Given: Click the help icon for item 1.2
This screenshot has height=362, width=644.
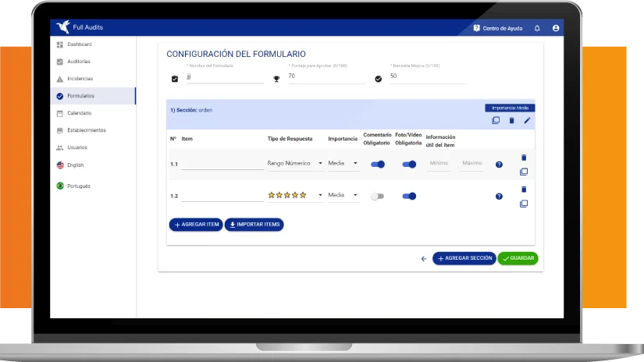Looking at the screenshot, I should coord(499,196).
